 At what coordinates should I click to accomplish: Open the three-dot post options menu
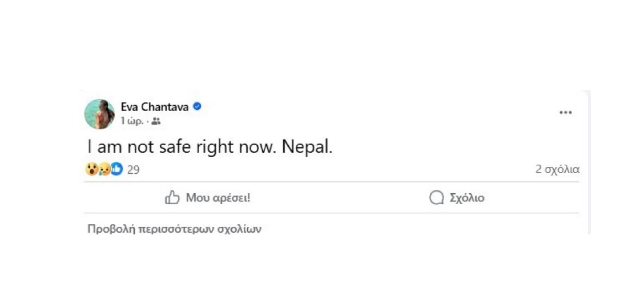[565, 113]
